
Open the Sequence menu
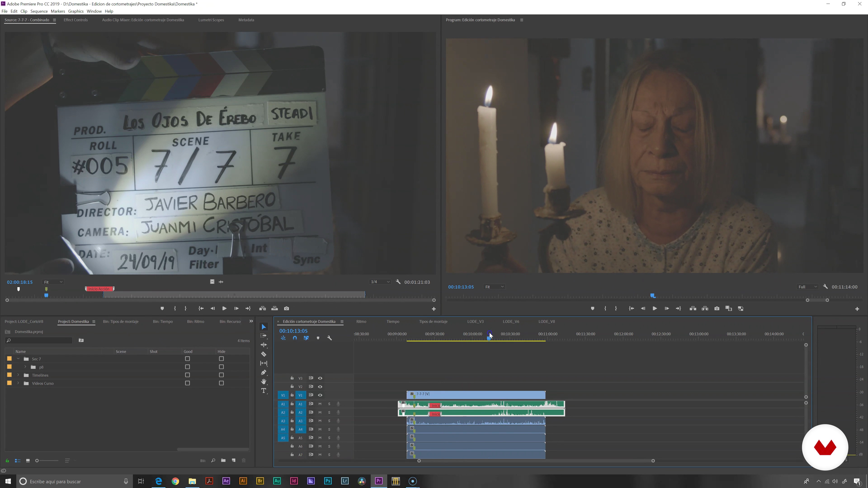coord(39,11)
